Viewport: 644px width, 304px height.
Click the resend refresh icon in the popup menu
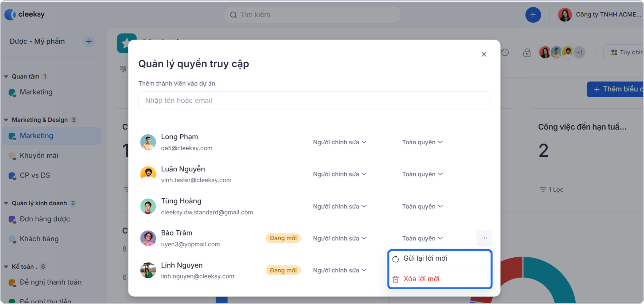click(396, 259)
